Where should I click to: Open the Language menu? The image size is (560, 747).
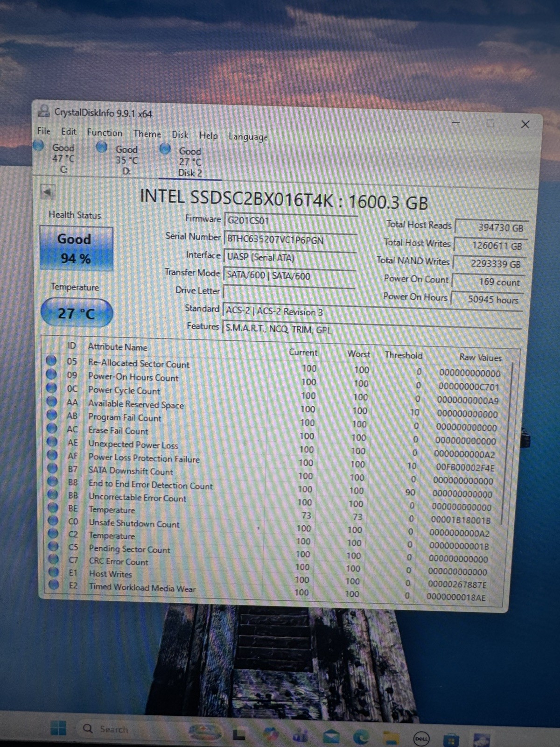tap(248, 137)
